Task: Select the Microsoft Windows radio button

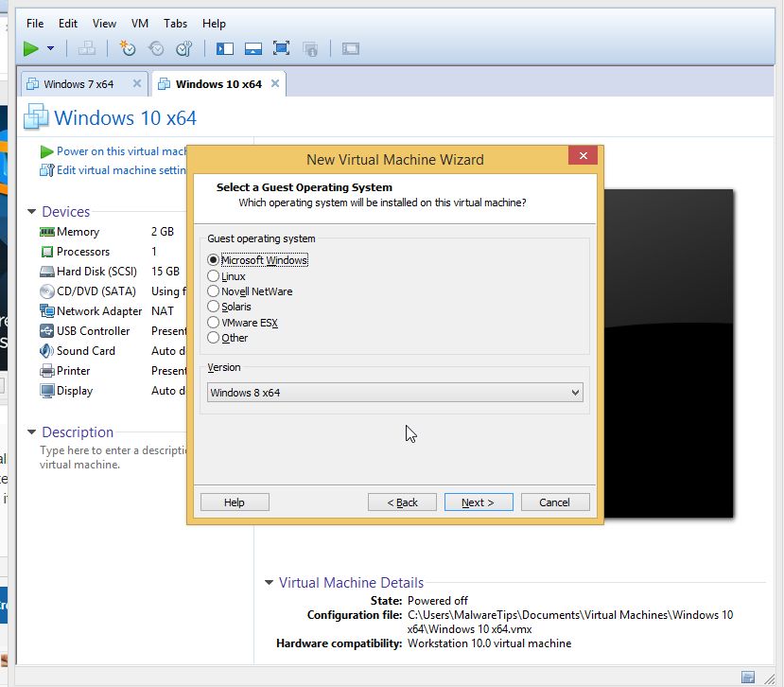Action: (x=213, y=259)
